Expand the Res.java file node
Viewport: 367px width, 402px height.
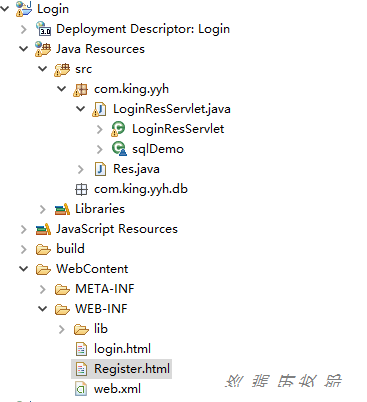click(81, 169)
